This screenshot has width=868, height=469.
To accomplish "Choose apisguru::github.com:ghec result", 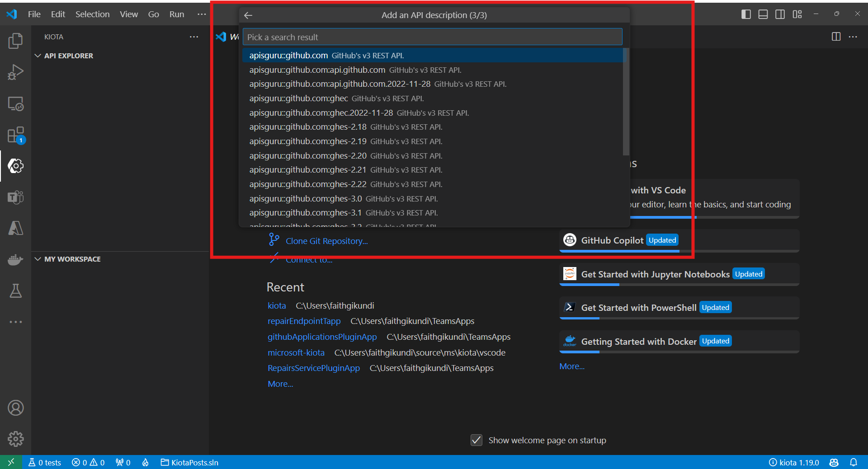I will click(x=432, y=98).
